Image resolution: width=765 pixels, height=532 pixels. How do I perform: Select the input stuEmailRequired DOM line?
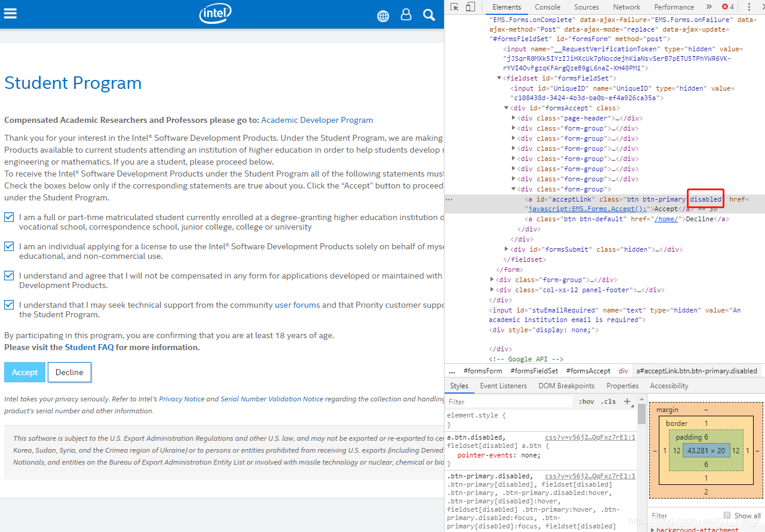click(x=615, y=315)
